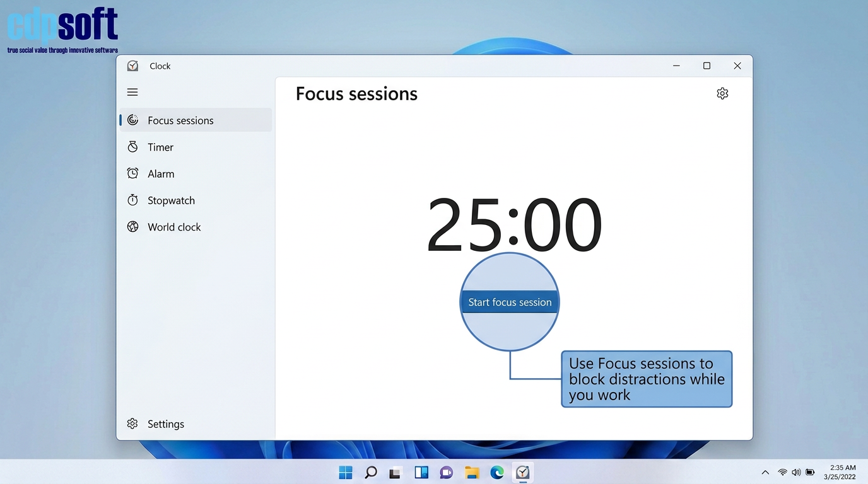Click the 25:00 focus timer display
The width and height of the screenshot is (868, 484).
514,225
